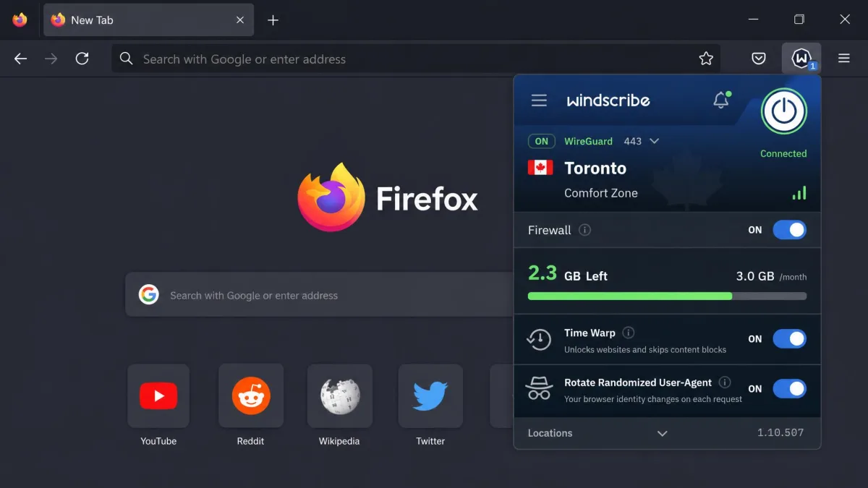Click the User-Agent spy hat icon

coord(539,389)
